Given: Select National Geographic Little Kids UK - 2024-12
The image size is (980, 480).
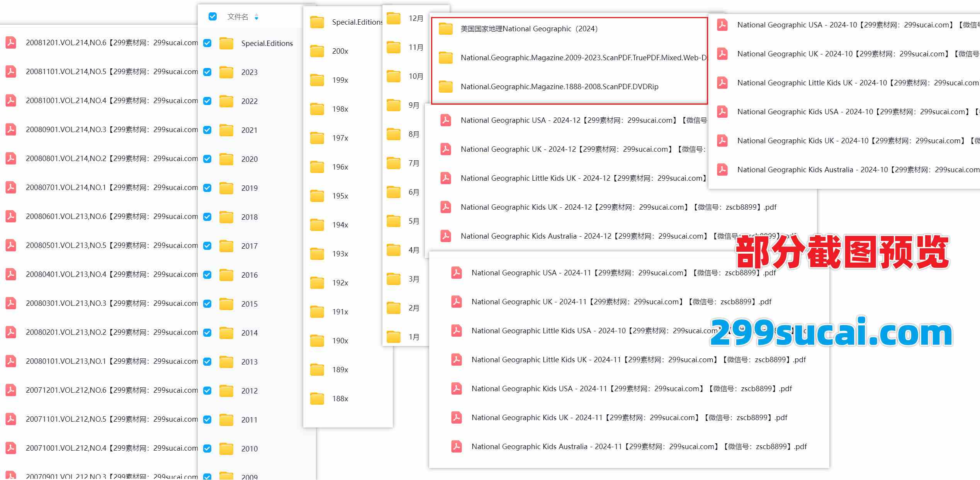Looking at the screenshot, I should pos(583,178).
